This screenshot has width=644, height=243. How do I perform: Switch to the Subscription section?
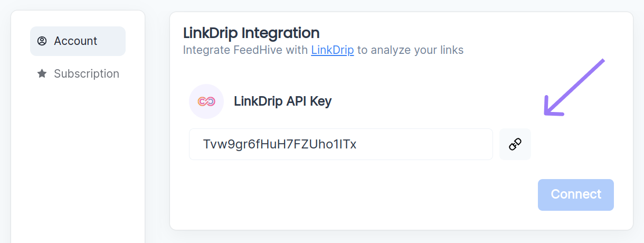coord(78,74)
